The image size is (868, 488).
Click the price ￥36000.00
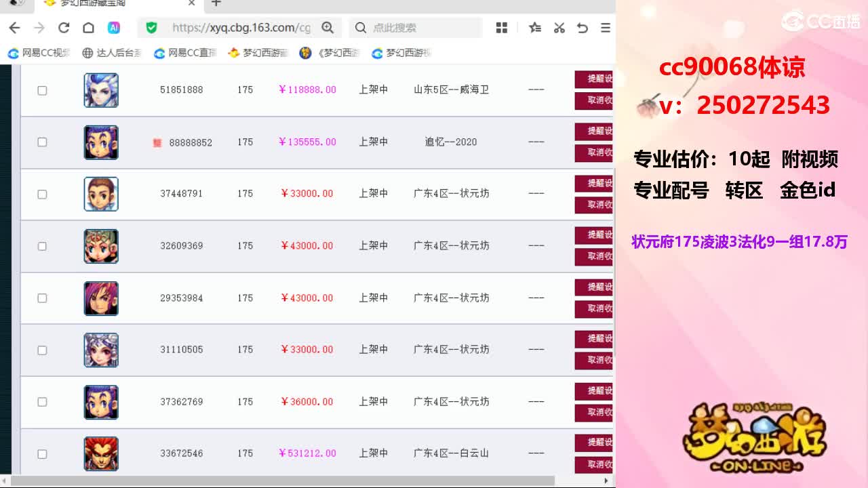[307, 402]
